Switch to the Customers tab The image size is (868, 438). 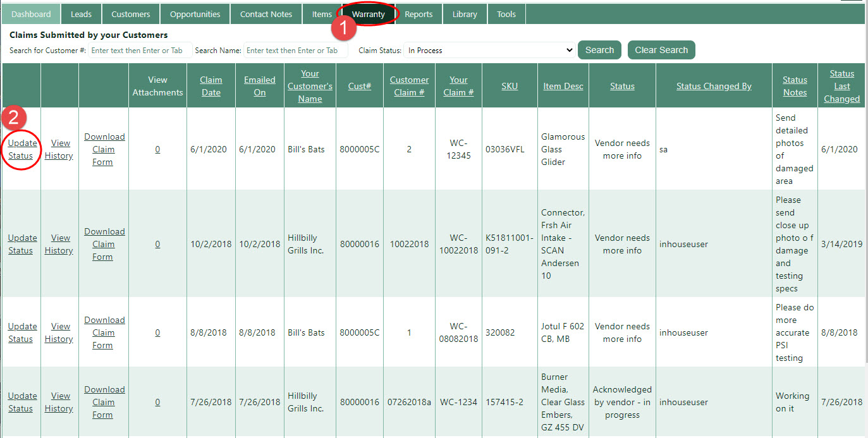click(130, 14)
